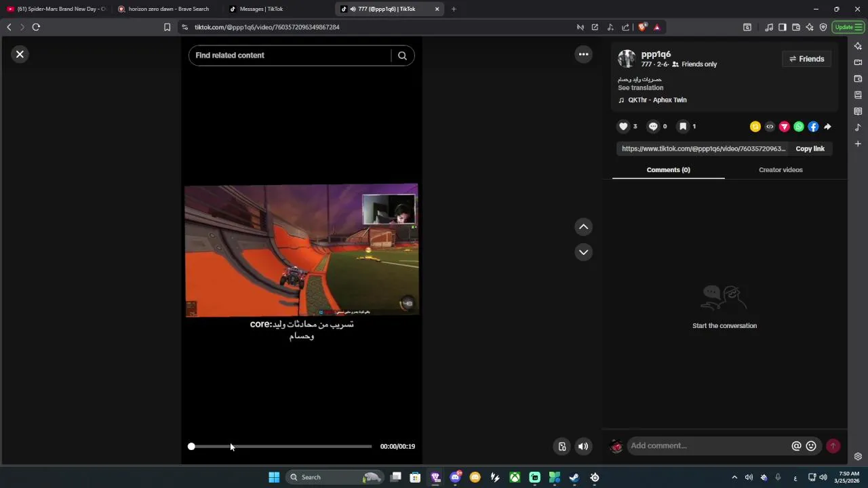Viewport: 868px width, 488px height.
Task: Open Windows Start menu
Action: click(274, 477)
